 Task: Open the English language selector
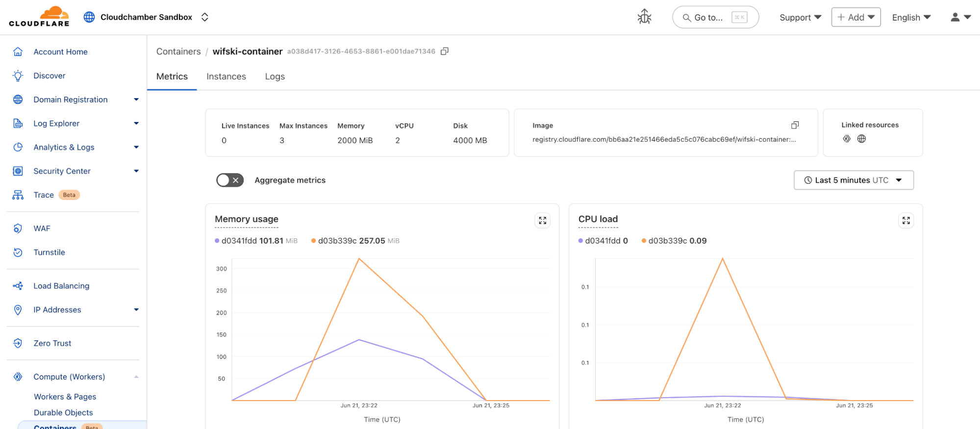(x=911, y=17)
